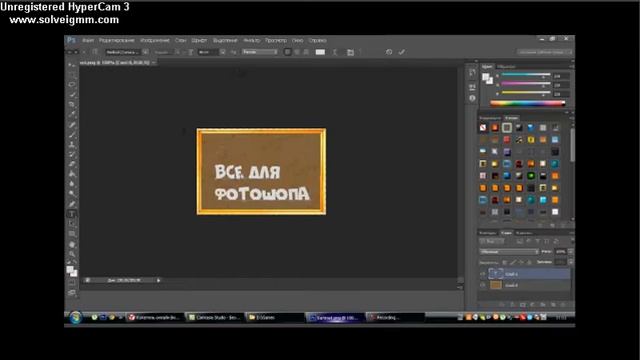Image resolution: width=640 pixels, height=360 pixels.
Task: Enable right text alignment
Action: (x=306, y=52)
